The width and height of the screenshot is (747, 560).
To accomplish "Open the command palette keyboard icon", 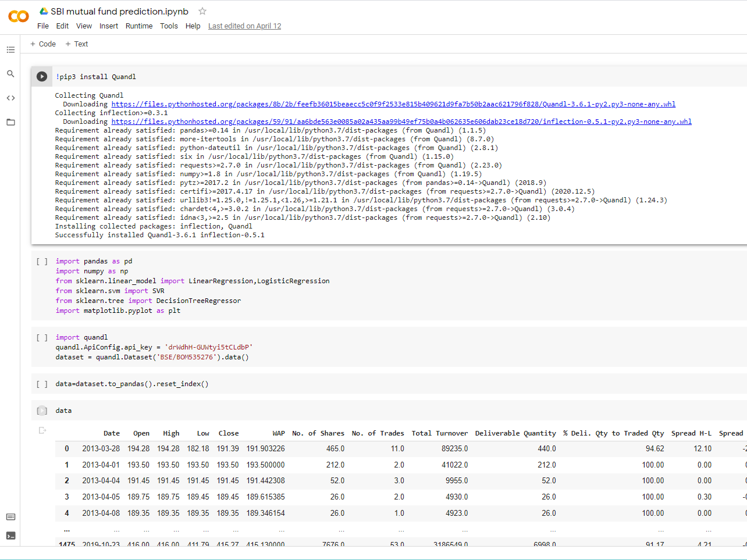I will point(10,517).
